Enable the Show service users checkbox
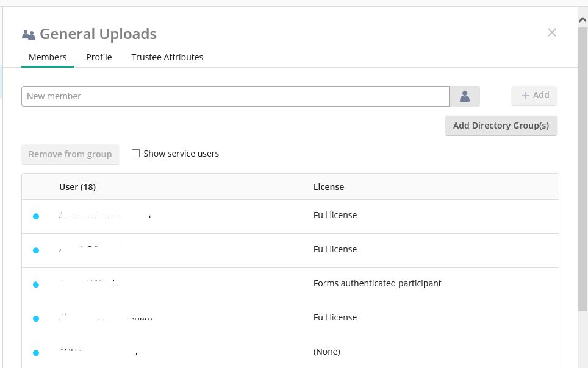The height and width of the screenshot is (368, 588). click(x=136, y=154)
